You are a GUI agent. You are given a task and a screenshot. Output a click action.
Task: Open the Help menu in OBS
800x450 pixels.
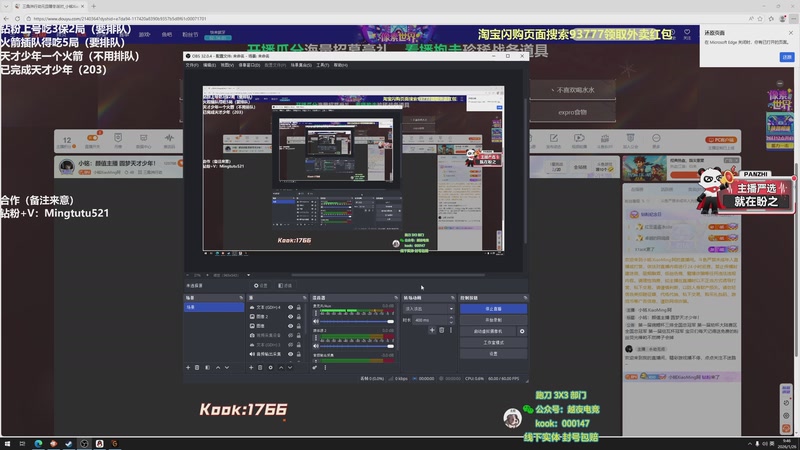[340, 65]
